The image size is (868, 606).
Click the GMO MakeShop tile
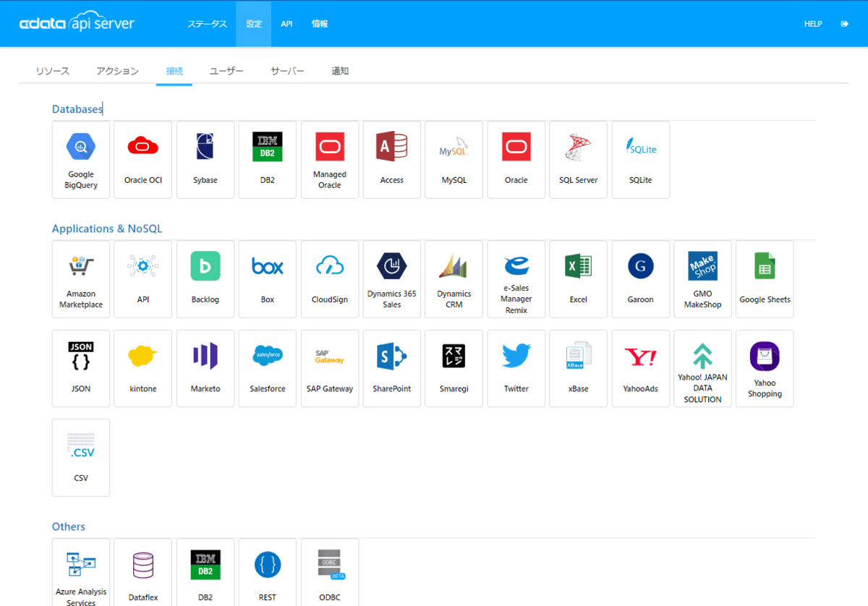(703, 279)
